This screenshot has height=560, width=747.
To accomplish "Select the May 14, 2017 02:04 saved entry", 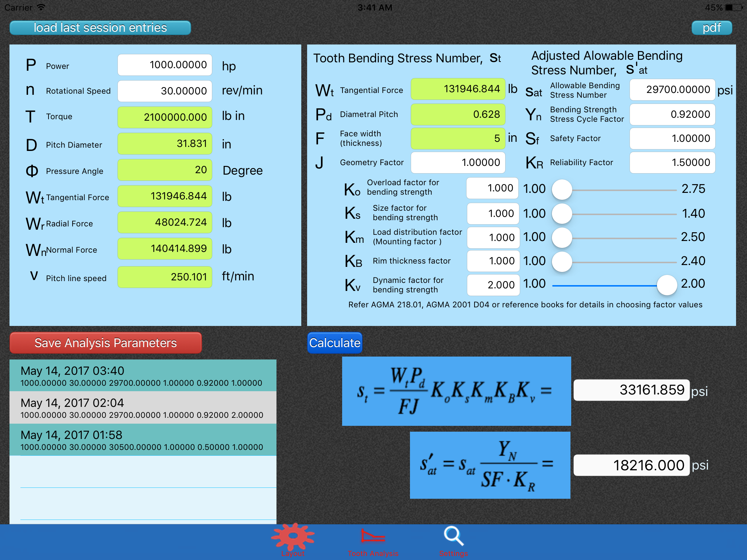I will click(x=143, y=408).
